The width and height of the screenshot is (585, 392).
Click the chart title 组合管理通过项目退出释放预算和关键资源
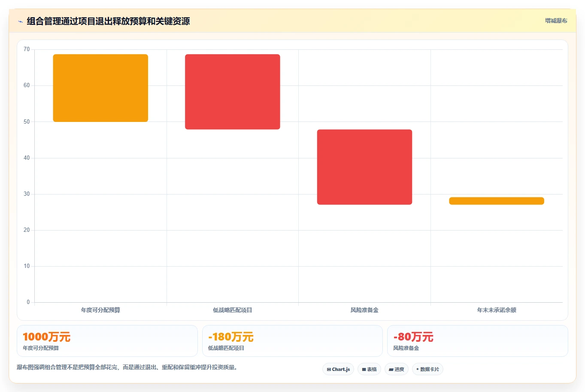point(108,21)
